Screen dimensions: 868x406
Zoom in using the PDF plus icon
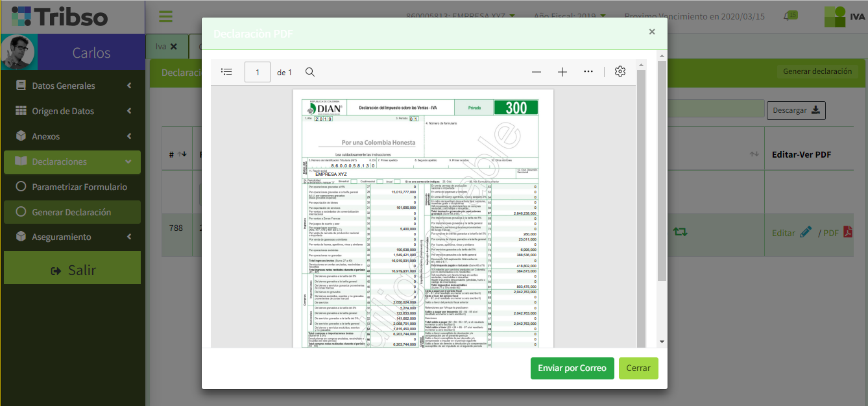tap(562, 72)
